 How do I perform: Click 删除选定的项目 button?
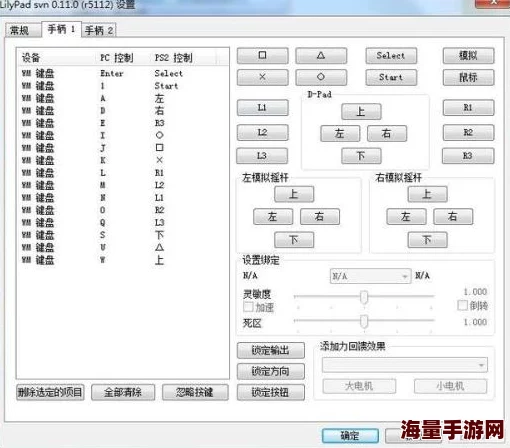tap(50, 392)
